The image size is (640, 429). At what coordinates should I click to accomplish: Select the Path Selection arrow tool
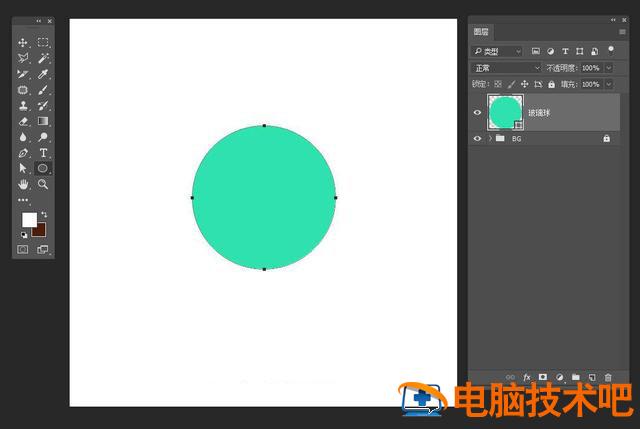click(23, 168)
